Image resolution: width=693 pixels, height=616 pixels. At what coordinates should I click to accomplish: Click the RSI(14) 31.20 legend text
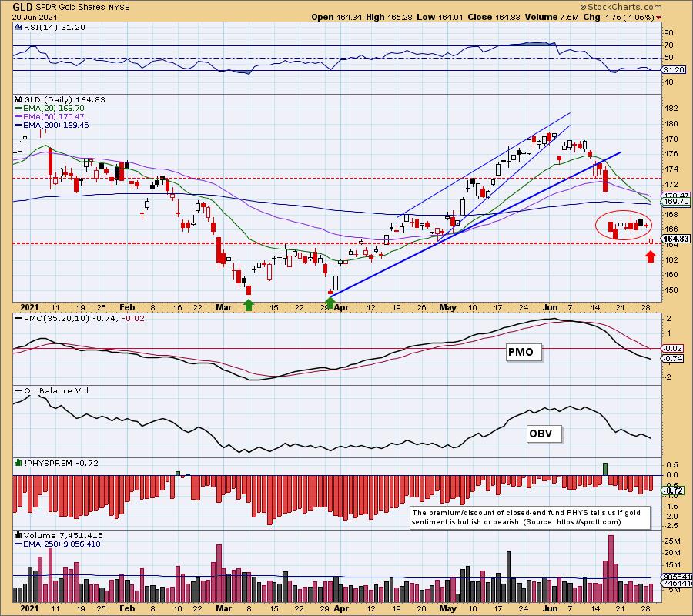pyautogui.click(x=55, y=27)
